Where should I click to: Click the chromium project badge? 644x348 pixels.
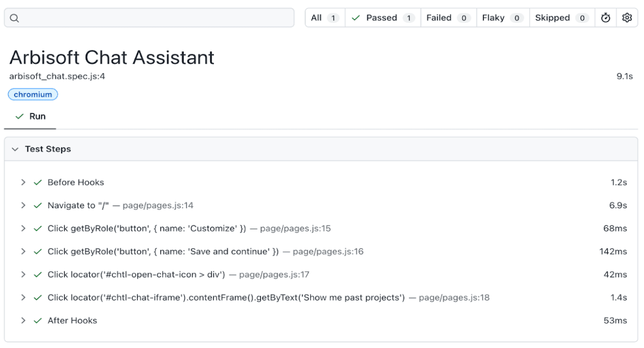click(33, 94)
